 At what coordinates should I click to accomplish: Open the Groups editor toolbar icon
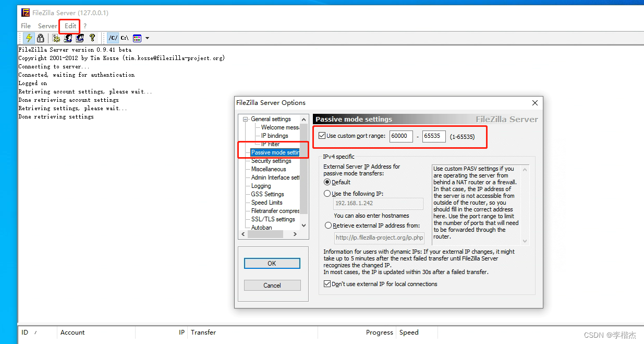(80, 38)
